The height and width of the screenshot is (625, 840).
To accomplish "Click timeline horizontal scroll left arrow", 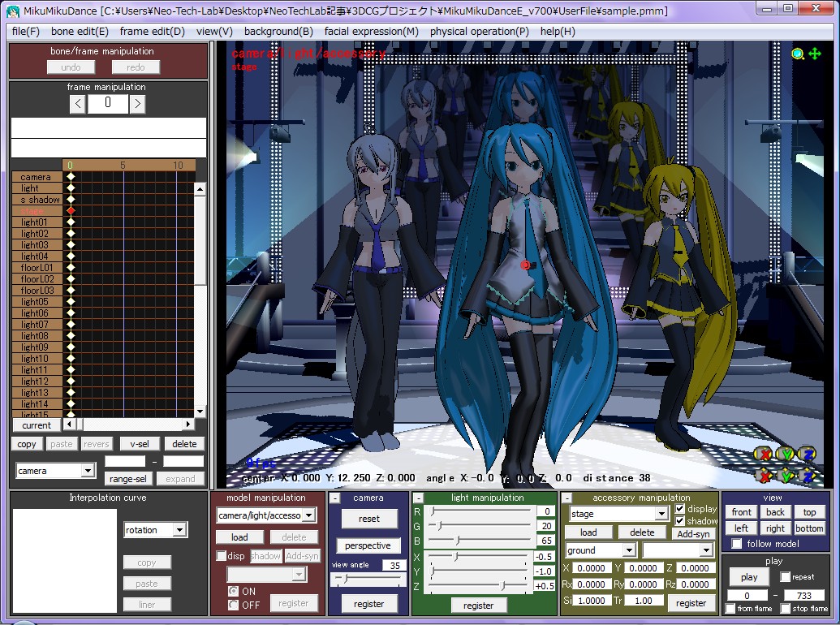I will pos(69,425).
